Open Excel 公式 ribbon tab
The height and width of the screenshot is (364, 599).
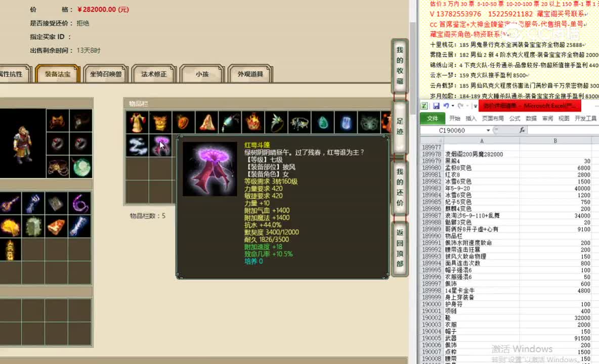pos(515,119)
